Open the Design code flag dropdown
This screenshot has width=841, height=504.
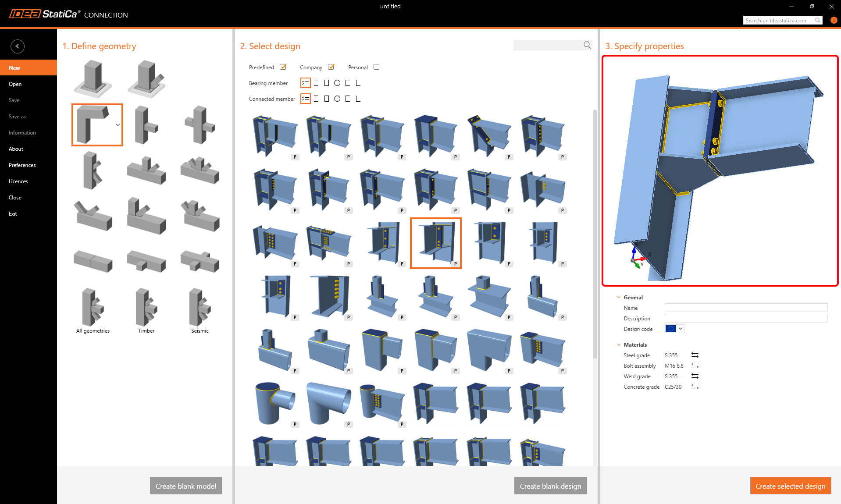(x=675, y=329)
